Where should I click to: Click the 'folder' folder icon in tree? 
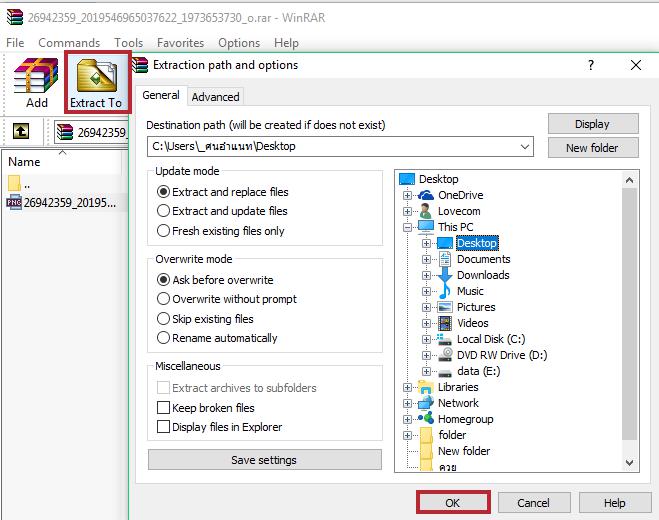pyautogui.click(x=426, y=435)
